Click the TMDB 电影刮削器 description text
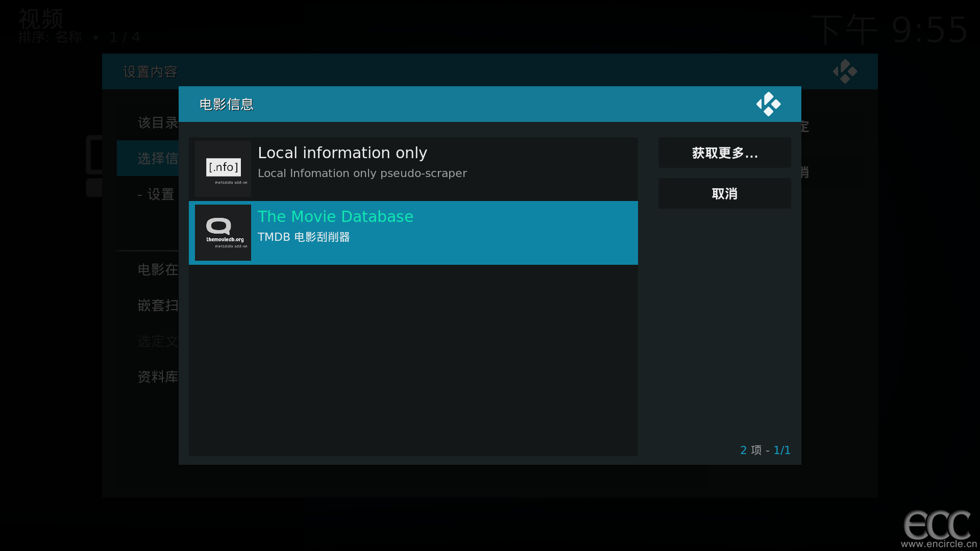Screen dimensions: 980x551 point(304,237)
